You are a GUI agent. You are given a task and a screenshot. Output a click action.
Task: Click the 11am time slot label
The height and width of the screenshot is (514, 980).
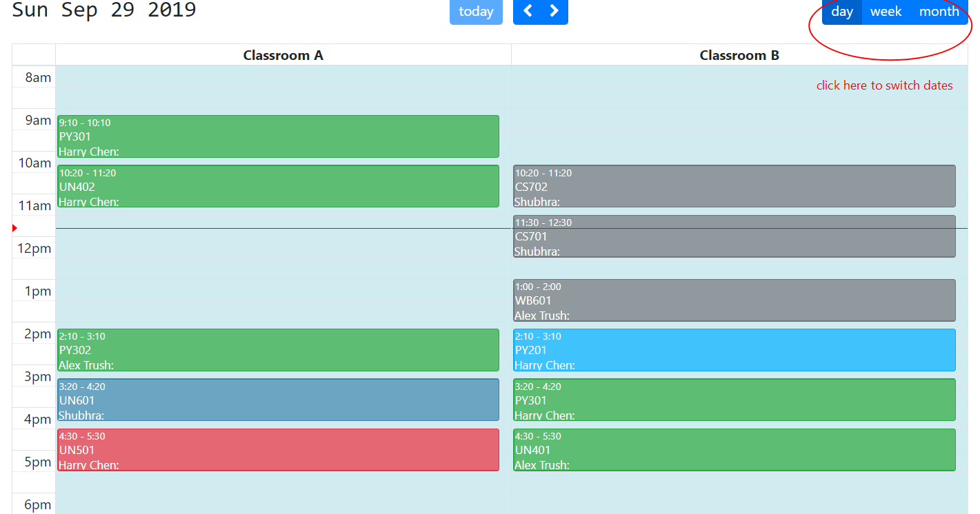tap(34, 205)
